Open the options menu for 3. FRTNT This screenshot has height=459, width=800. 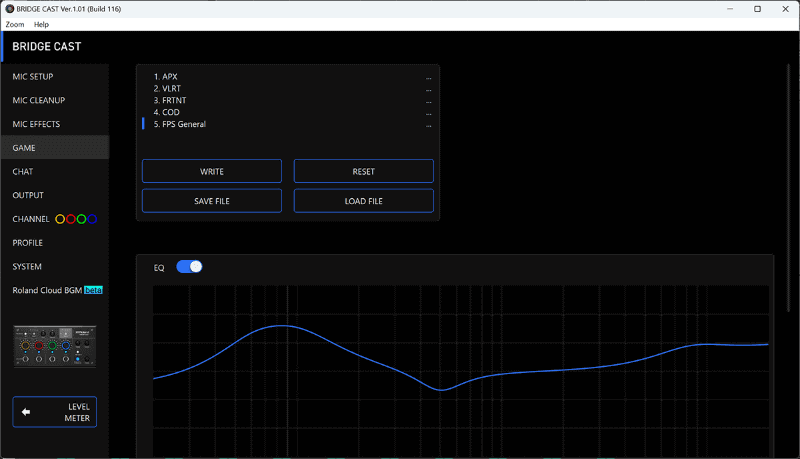(429, 102)
